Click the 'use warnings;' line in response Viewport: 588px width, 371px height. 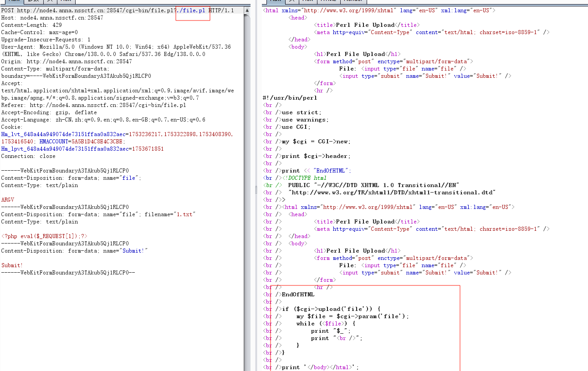[305, 120]
